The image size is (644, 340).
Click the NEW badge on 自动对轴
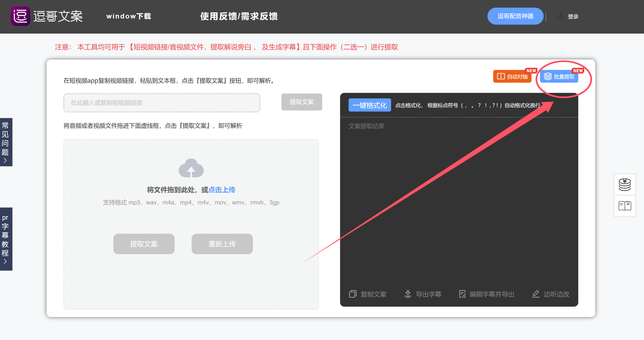[x=531, y=71]
